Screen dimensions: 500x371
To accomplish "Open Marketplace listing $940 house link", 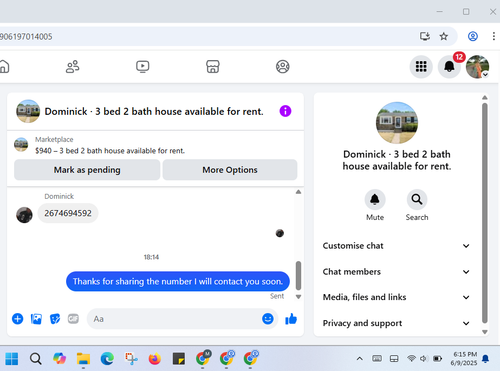I will coord(110,151).
